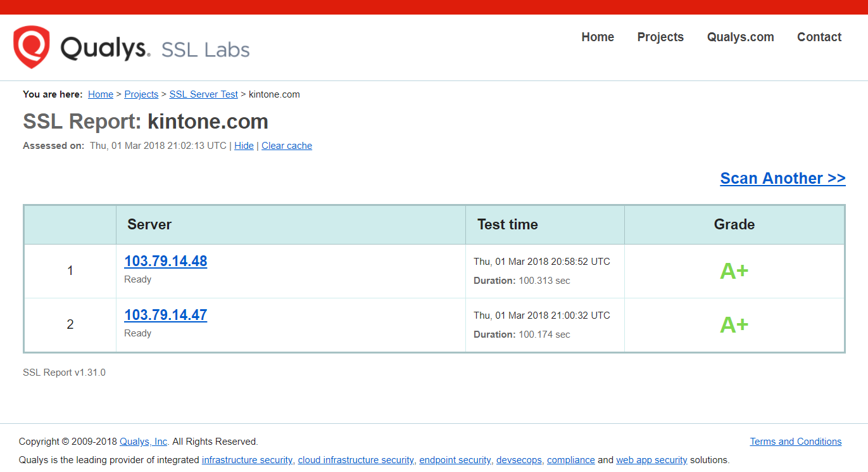Follow the endpoint security footer link
This screenshot has width=868, height=472.
(x=456, y=460)
